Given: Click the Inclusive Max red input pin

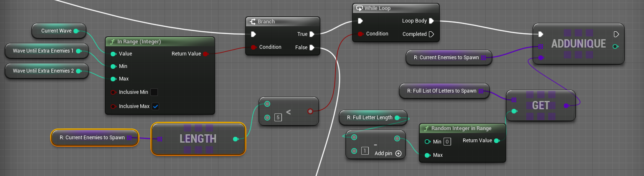Looking at the screenshot, I should [113, 106].
